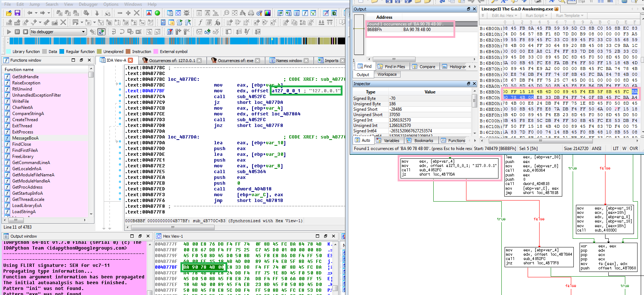
Task: Open the No debugger dropdown
Action: tap(58, 32)
